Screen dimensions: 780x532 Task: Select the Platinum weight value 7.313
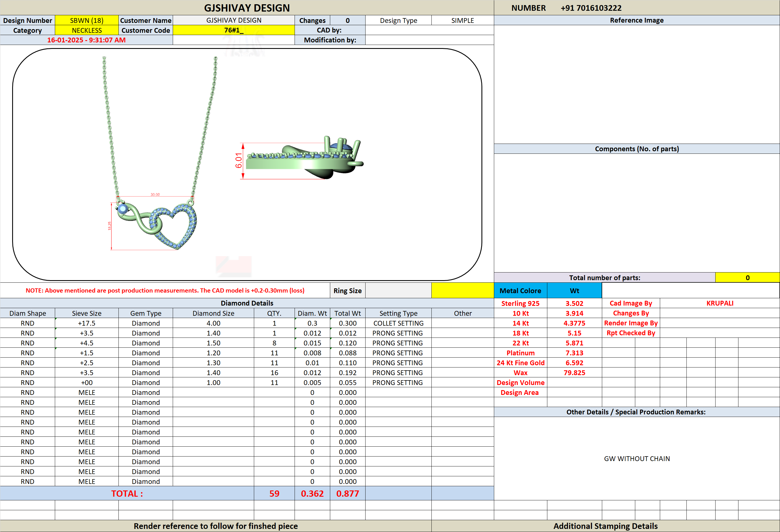[574, 353]
